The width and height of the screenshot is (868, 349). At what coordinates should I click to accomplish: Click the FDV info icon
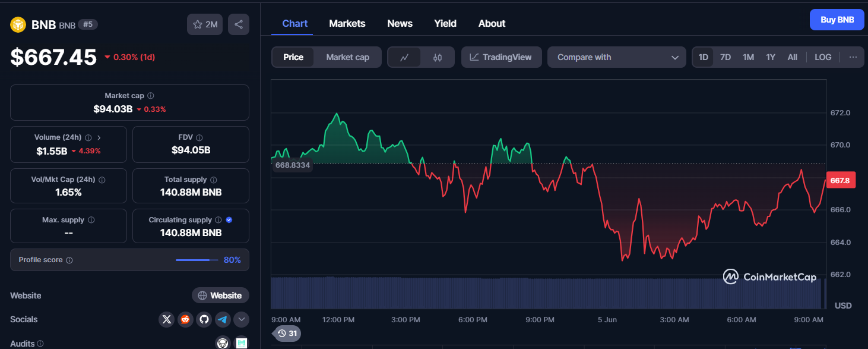click(199, 137)
